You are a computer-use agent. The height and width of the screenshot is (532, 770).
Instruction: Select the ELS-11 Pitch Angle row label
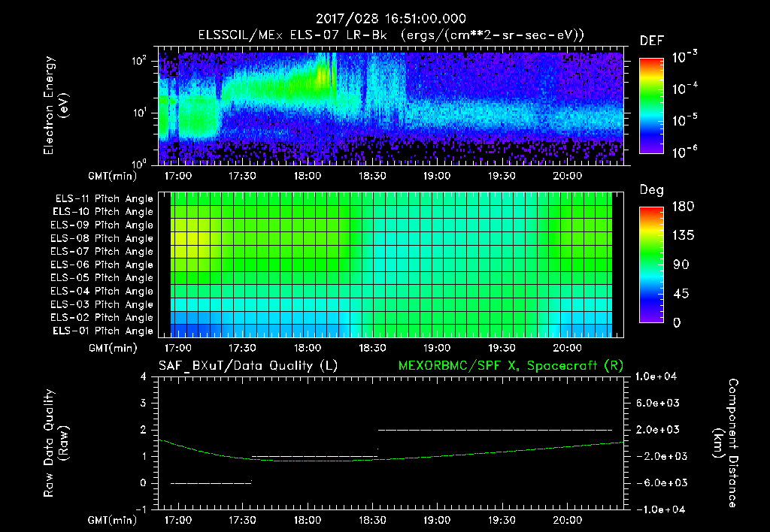click(104, 199)
